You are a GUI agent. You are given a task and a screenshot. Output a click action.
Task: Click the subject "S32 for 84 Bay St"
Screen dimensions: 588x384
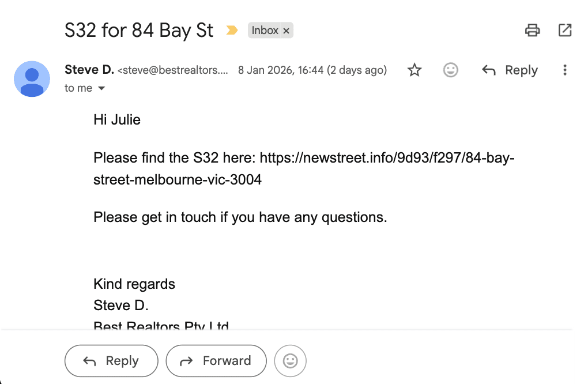139,31
